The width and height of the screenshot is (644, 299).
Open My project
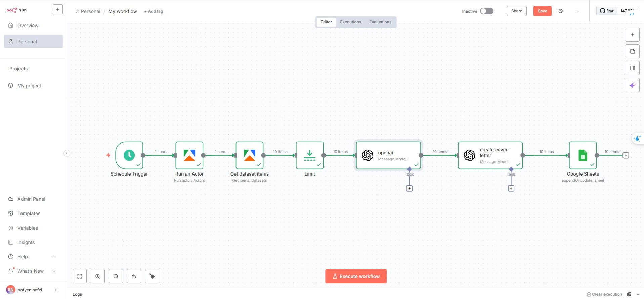click(33, 86)
